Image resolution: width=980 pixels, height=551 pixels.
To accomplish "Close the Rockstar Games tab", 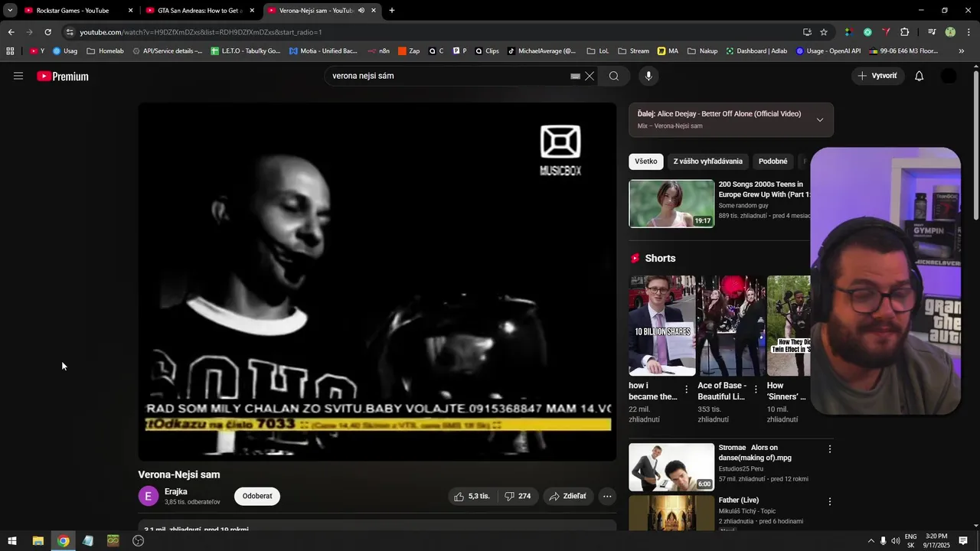I will 130,11.
